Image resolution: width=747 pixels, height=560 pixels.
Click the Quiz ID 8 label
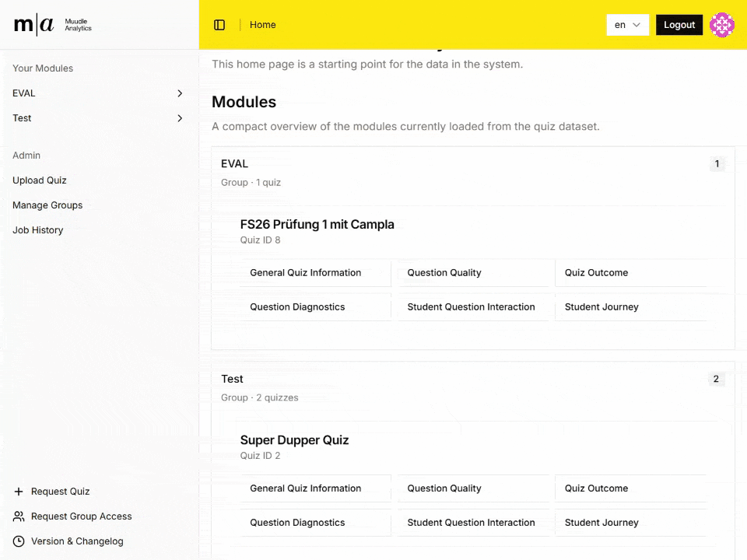[260, 240]
